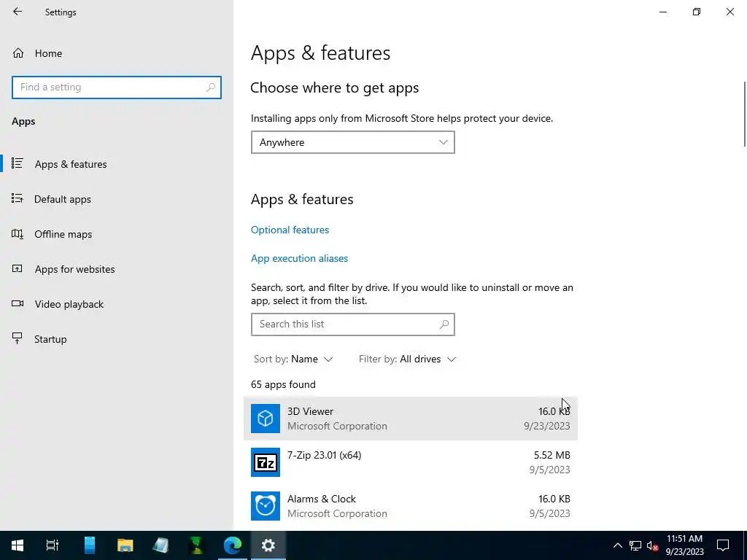Viewport: 747px width, 560px height.
Task: Open the notification center icon
Action: (723, 545)
